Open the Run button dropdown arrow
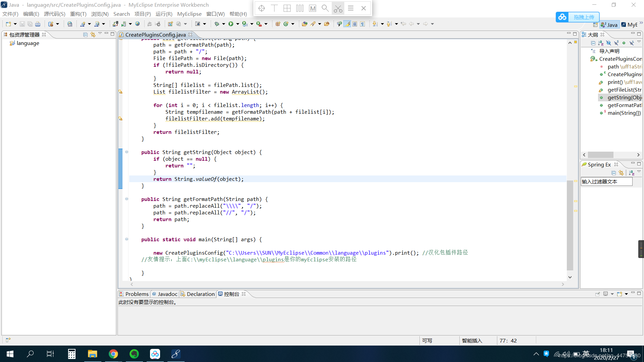The height and width of the screenshot is (362, 644). coord(238,24)
